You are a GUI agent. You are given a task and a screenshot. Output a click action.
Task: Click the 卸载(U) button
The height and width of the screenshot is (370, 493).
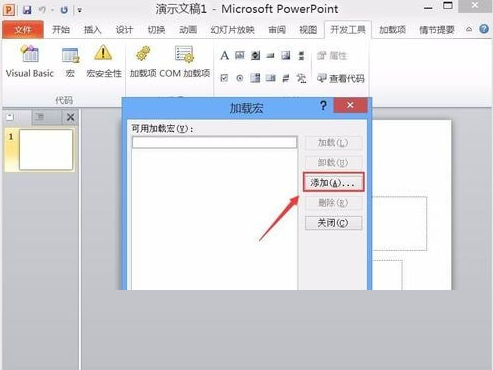point(333,163)
